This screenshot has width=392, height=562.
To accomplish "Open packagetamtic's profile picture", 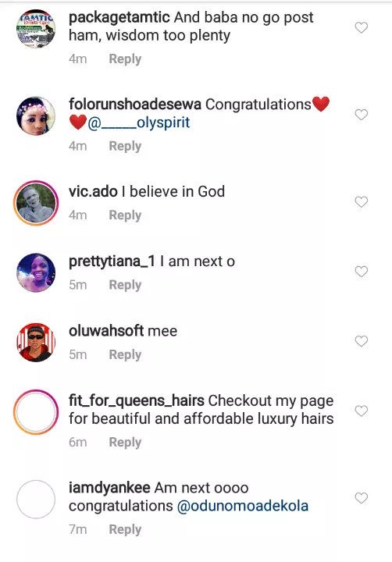I will pyautogui.click(x=36, y=29).
